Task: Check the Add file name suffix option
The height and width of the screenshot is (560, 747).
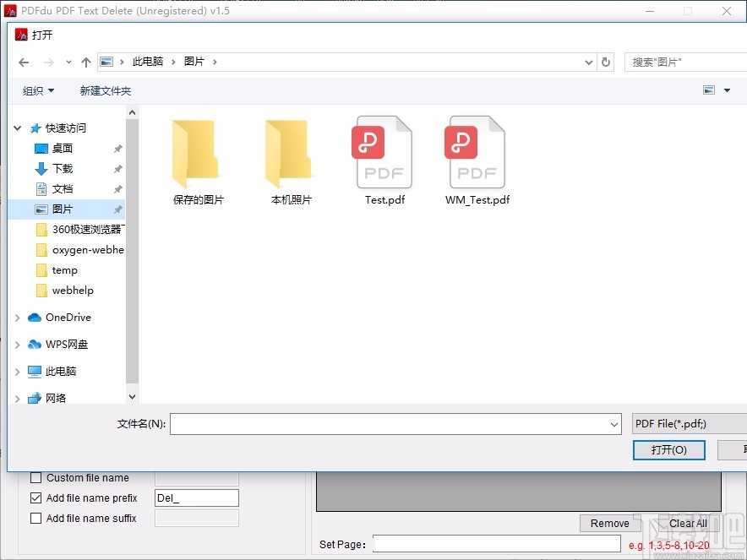Action: (x=35, y=518)
